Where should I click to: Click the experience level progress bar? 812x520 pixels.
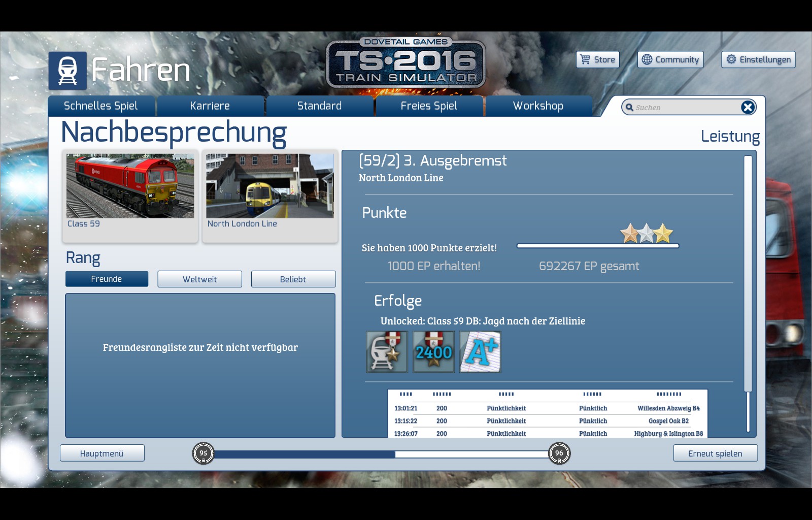pos(381,454)
